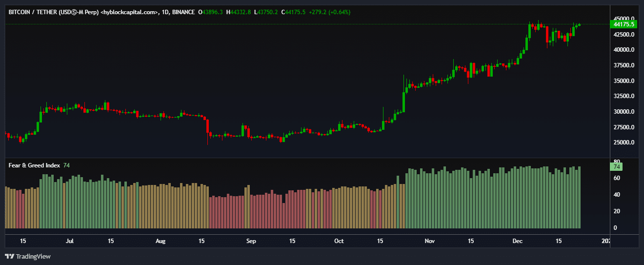Screen dimensions: 644x265
Task: Click the Open value O43896.3
Action: point(210,12)
